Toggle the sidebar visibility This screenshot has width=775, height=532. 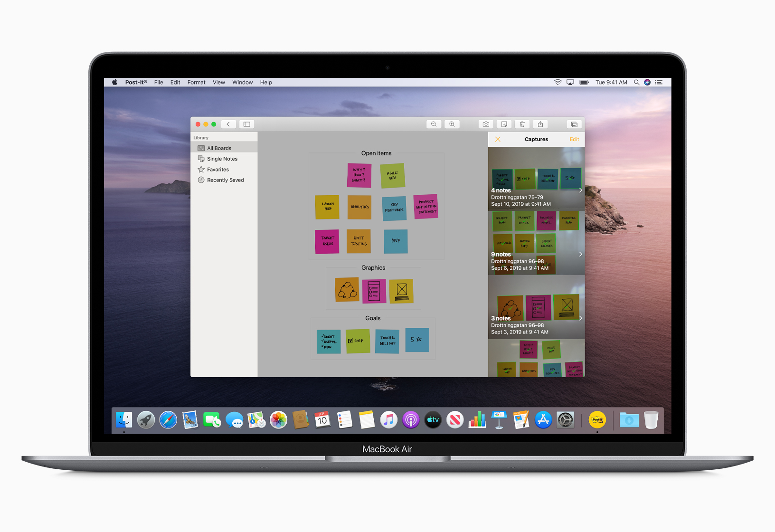tap(246, 124)
